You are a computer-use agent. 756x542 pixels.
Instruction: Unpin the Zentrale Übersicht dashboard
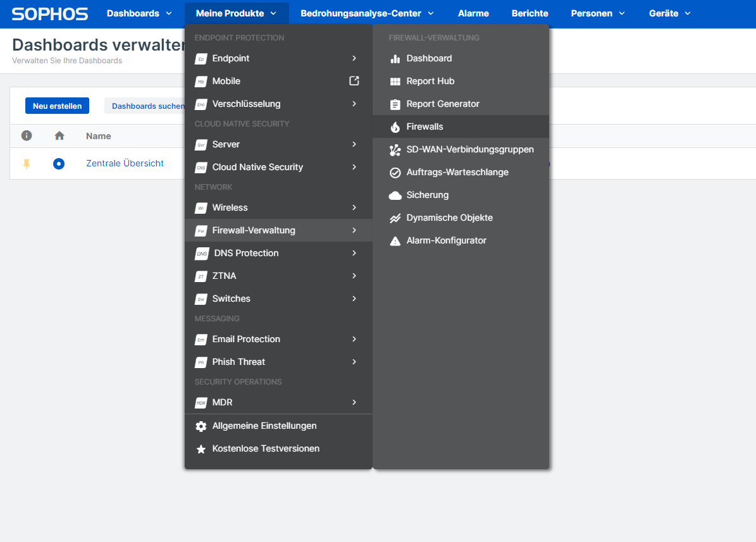[26, 163]
